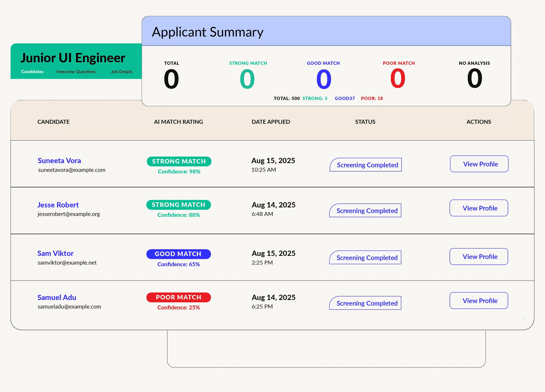Click the Screening Completed status for Suneeta Vora
The image size is (545, 392).
point(365,165)
